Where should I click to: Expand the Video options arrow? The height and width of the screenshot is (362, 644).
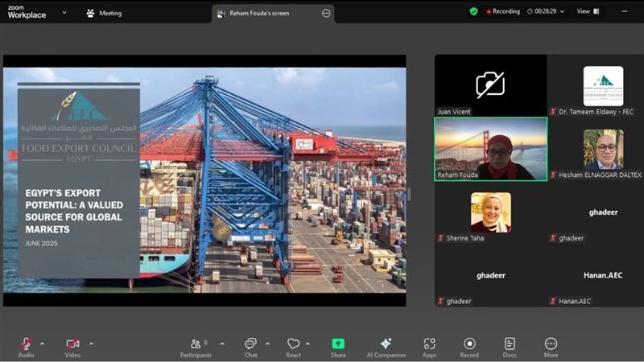(x=91, y=343)
